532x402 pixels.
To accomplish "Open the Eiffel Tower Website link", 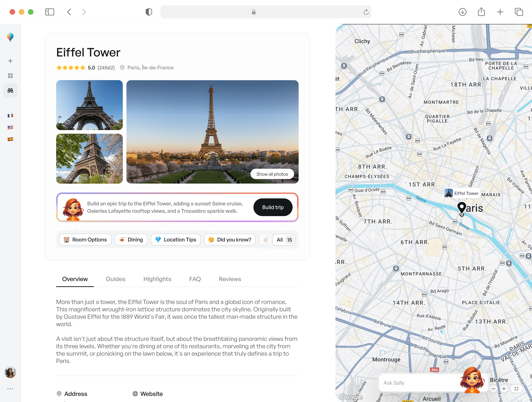I will [151, 394].
